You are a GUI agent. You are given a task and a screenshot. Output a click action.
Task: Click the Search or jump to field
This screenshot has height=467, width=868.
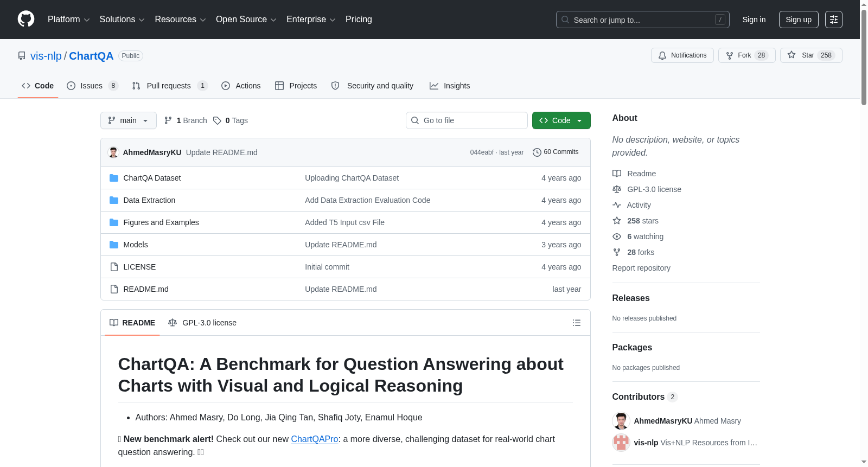click(643, 20)
